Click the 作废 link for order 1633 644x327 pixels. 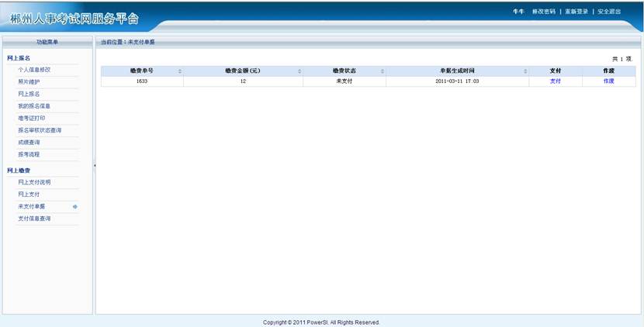[x=608, y=81]
